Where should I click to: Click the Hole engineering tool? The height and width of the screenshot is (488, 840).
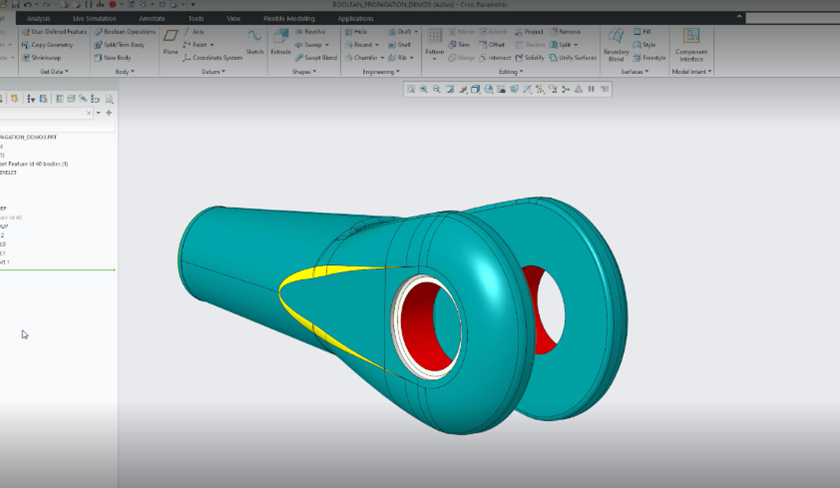(x=356, y=32)
